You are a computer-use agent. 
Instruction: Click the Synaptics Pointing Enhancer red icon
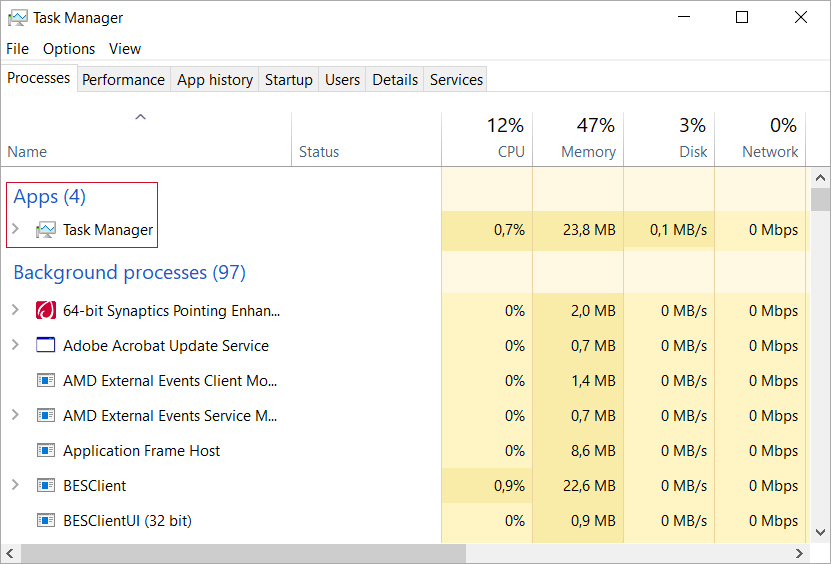[45, 311]
